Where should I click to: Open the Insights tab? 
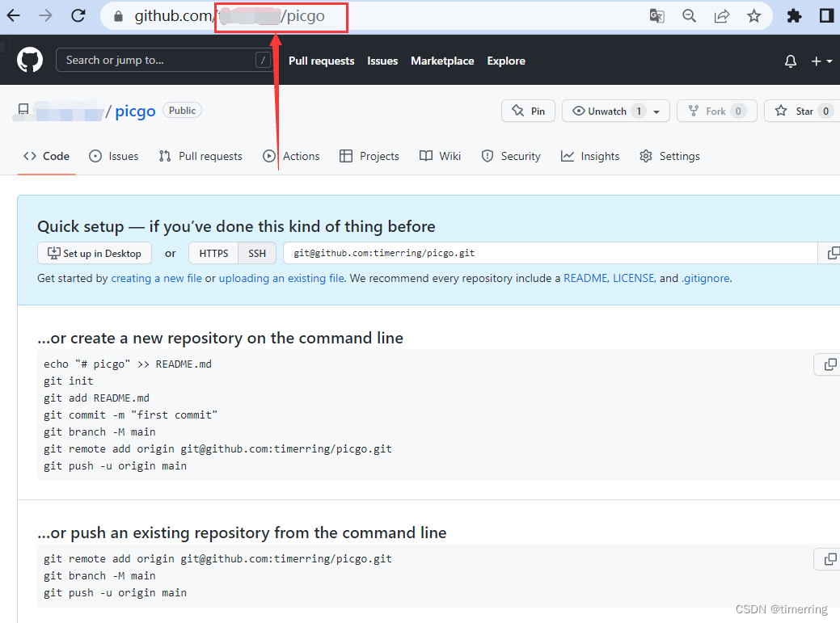click(590, 156)
